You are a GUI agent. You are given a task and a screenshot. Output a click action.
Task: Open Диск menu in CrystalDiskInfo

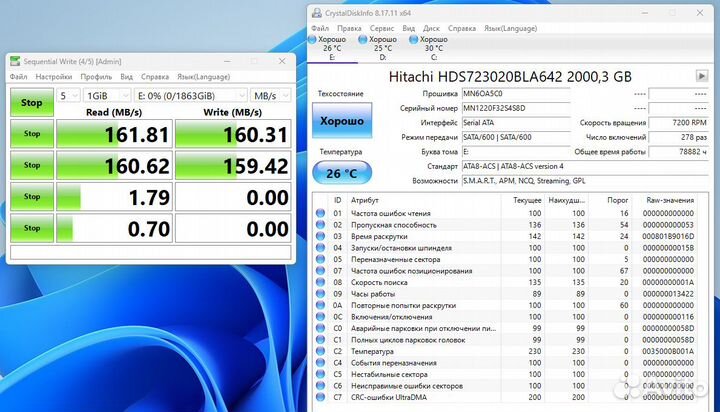pyautogui.click(x=431, y=28)
